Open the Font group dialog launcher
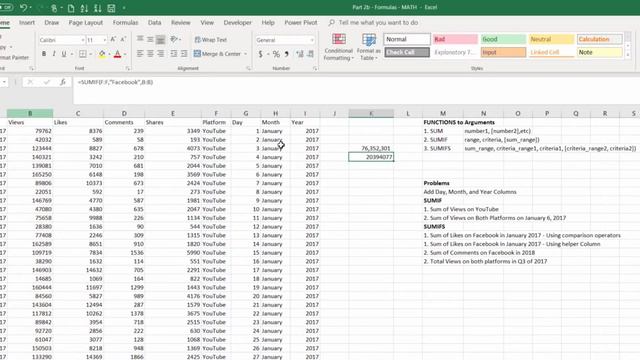640x360 pixels. 128,68
